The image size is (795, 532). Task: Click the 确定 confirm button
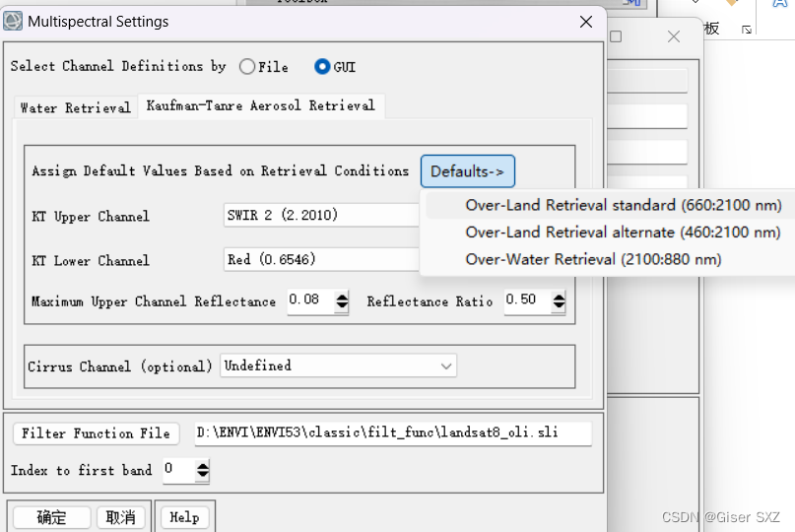click(x=51, y=517)
